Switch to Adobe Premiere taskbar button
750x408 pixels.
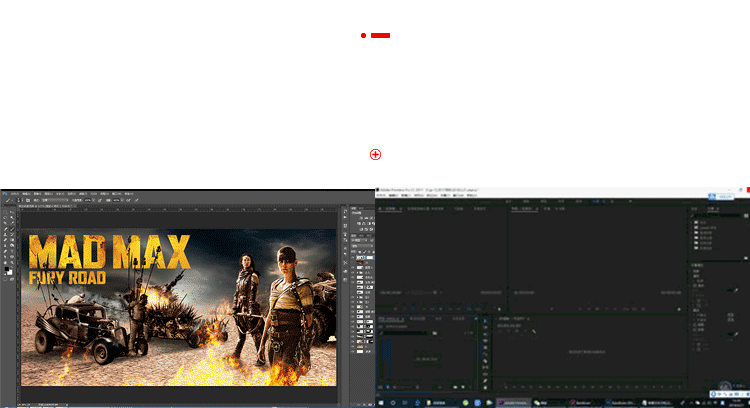coord(513,403)
